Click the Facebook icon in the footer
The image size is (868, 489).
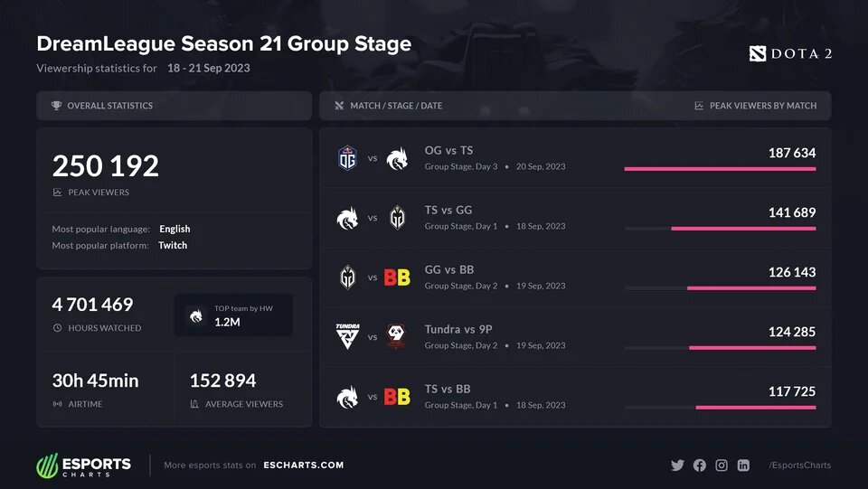[699, 465]
